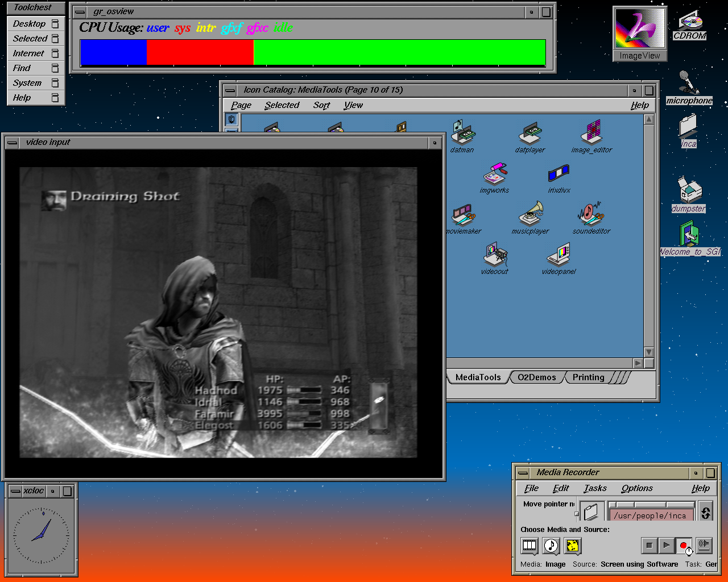Open Selected menu in Icon Catalog
Viewport: 728px width, 582px height.
point(282,105)
